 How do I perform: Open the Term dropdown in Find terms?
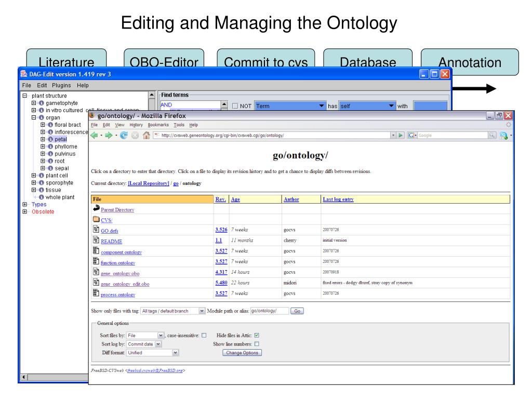290,106
